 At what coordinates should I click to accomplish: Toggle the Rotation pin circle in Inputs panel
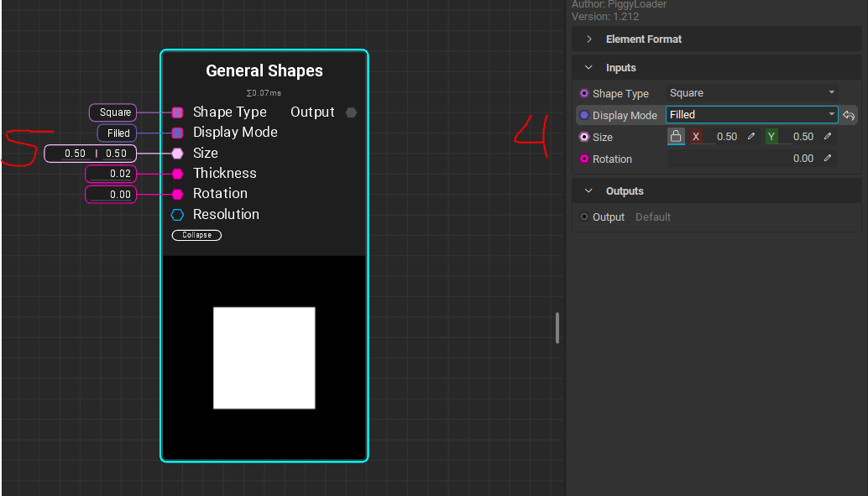[584, 159]
